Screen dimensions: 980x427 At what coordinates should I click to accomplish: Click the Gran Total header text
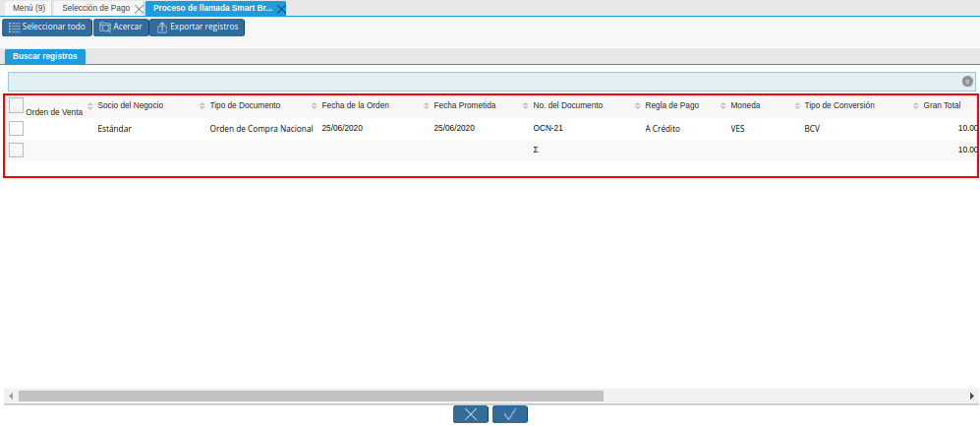tap(942, 105)
